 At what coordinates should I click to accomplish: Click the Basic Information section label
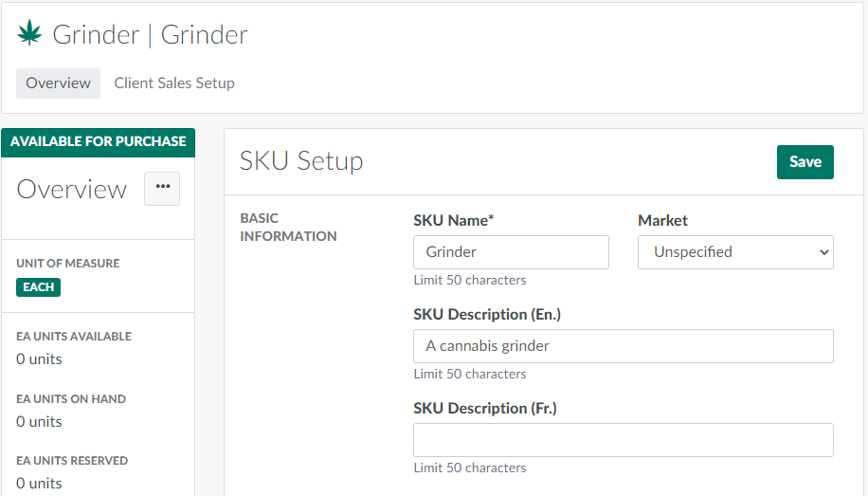pos(288,228)
